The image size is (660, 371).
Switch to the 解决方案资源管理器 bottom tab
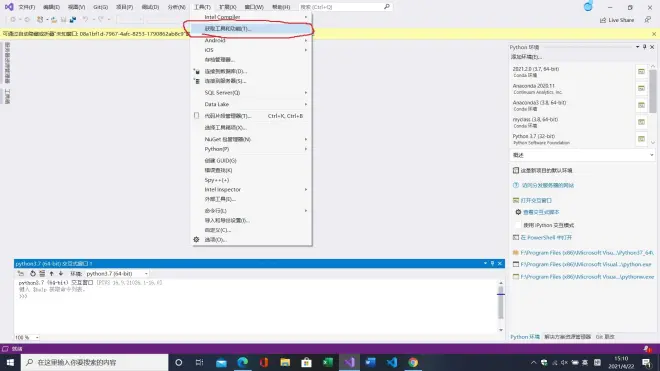point(567,337)
